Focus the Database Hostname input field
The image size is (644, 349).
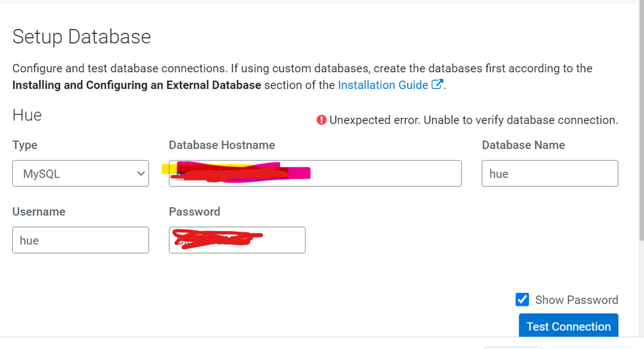(315, 174)
